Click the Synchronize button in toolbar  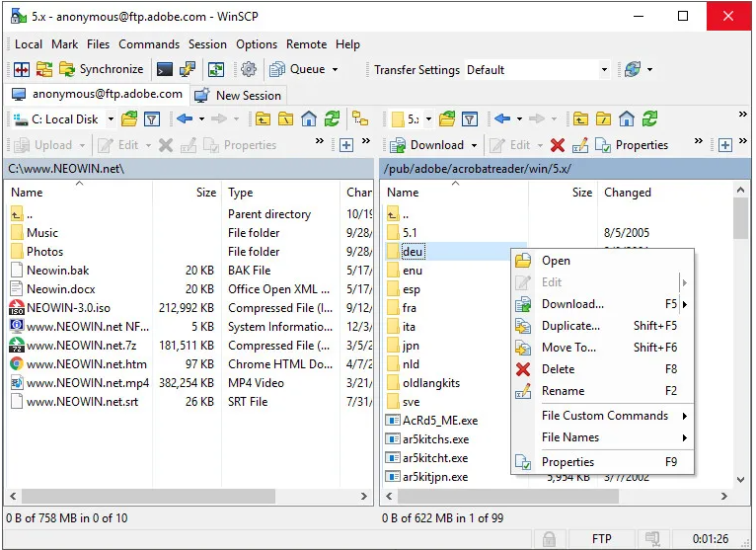pyautogui.click(x=101, y=69)
